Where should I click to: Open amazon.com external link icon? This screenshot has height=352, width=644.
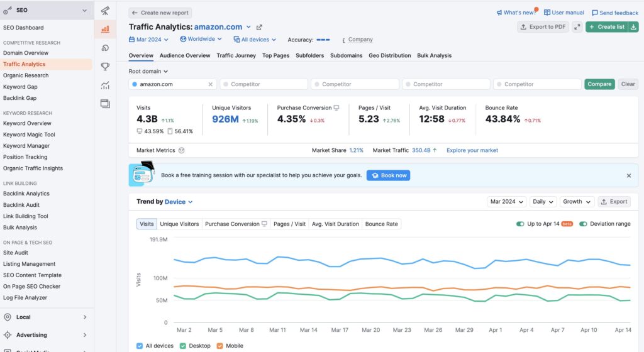click(x=259, y=27)
